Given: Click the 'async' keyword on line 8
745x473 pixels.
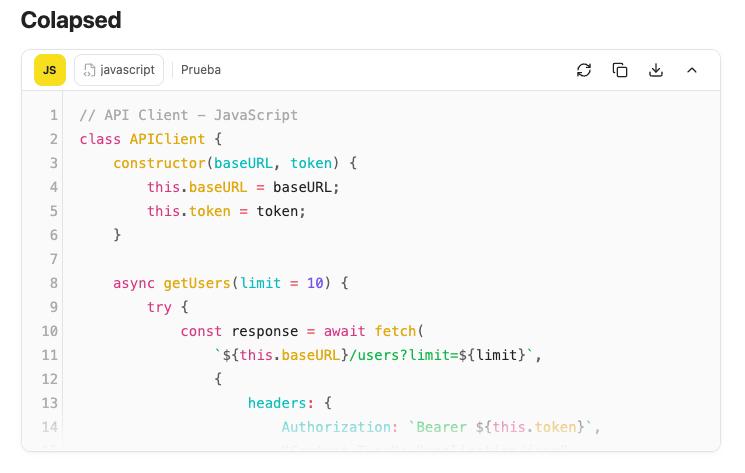Looking at the screenshot, I should coord(134,283).
